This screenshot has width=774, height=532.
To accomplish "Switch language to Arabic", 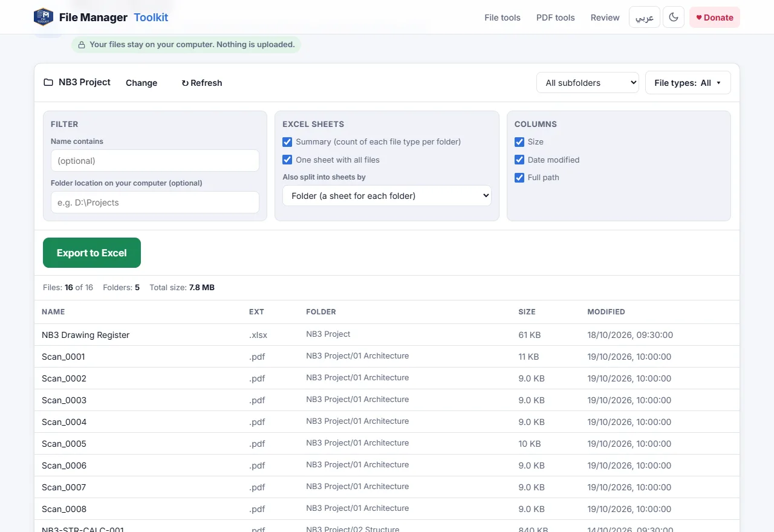I will [x=645, y=18].
